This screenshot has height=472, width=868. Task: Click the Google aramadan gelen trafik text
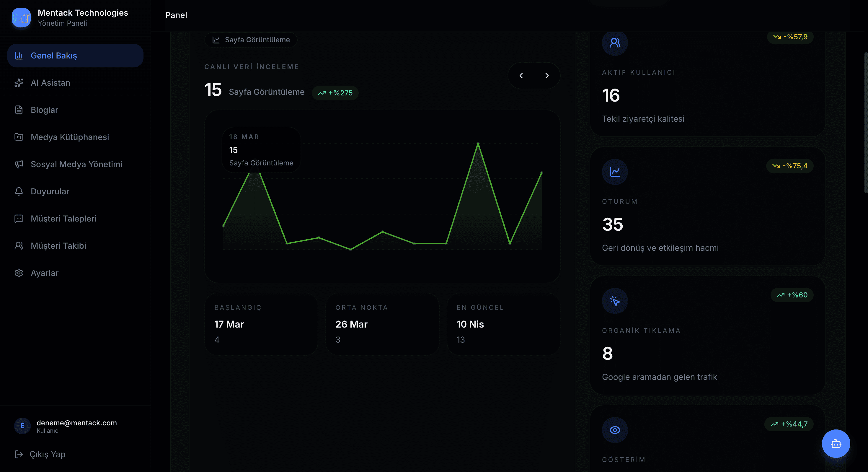[x=660, y=377]
